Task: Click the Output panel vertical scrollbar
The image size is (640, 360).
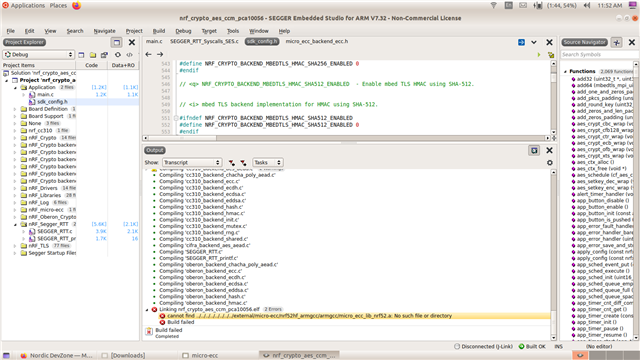Action: pyautogui.click(x=553, y=255)
